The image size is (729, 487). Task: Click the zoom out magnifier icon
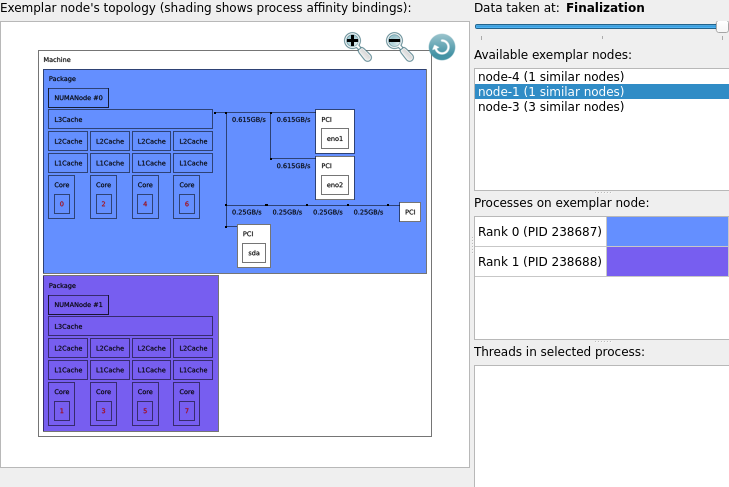pyautogui.click(x=399, y=45)
